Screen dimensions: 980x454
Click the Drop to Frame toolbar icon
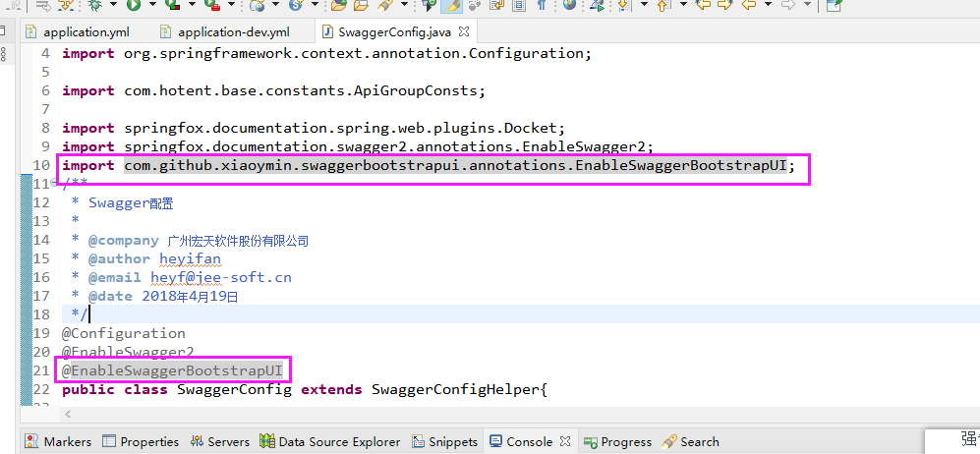(42, 5)
